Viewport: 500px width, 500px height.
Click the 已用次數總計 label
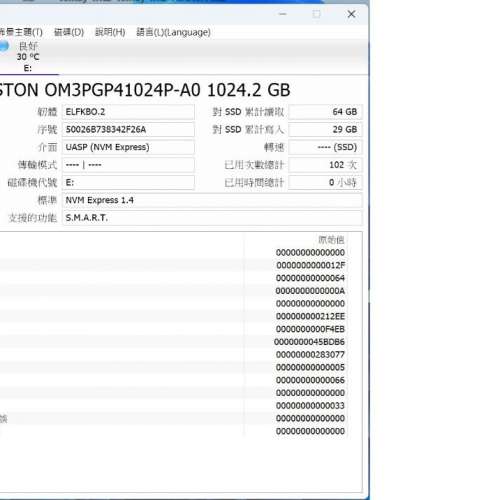254,165
